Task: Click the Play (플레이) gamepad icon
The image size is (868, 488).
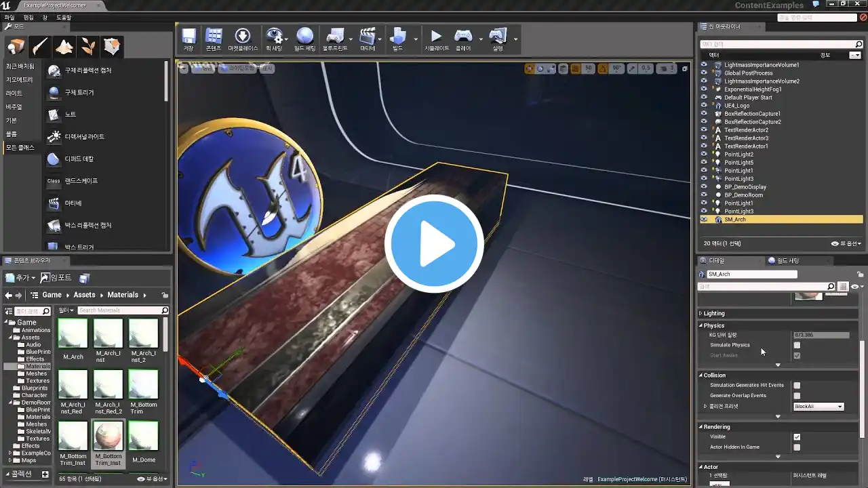Action: click(463, 37)
